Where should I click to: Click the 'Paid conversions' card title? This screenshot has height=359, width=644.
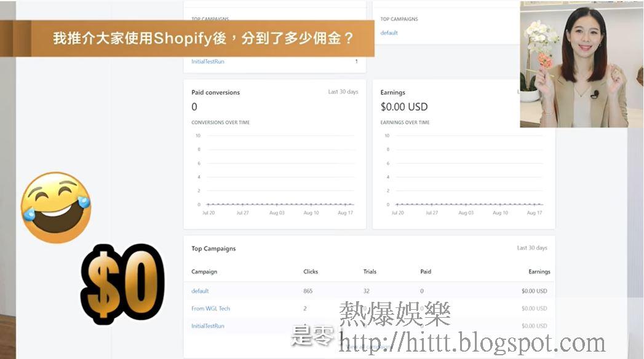tap(216, 92)
